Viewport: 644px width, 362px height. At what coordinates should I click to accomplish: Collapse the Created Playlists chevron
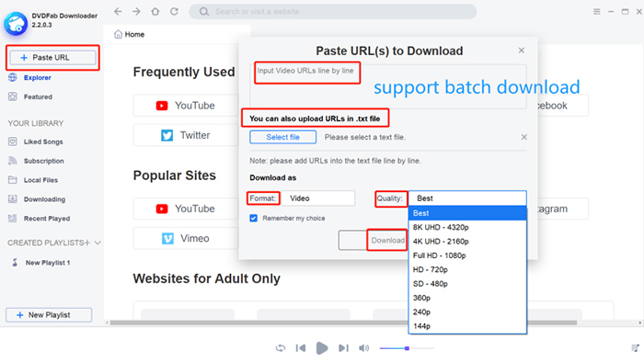pos(98,243)
